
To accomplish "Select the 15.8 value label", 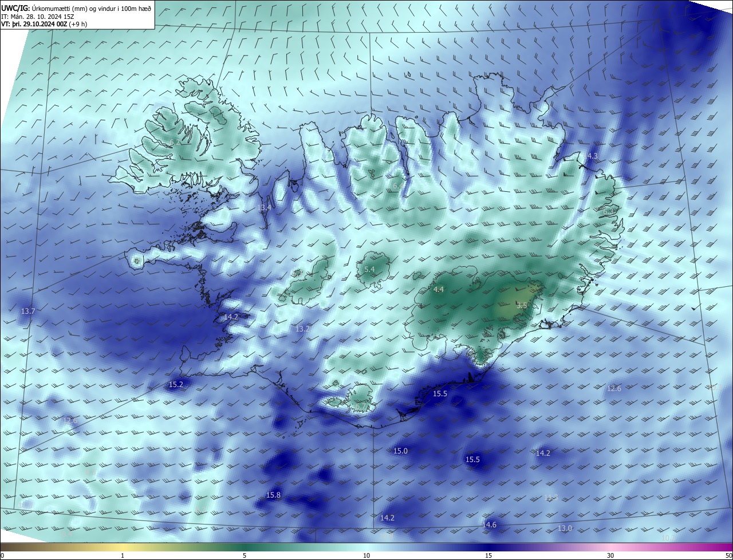I will [x=274, y=495].
